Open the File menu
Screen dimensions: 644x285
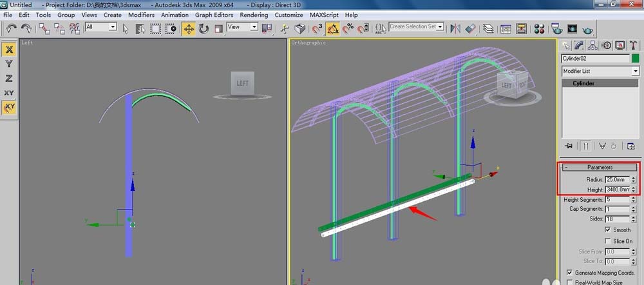pyautogui.click(x=7, y=15)
